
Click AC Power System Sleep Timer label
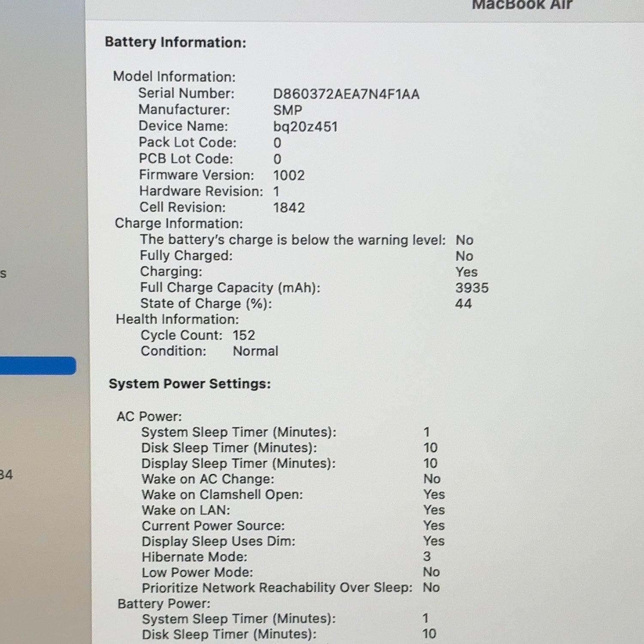239,432
